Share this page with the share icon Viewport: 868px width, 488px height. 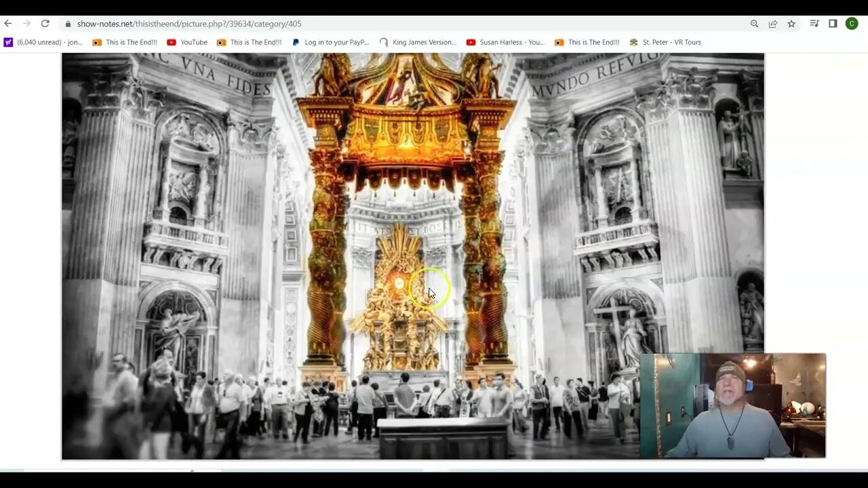(772, 24)
